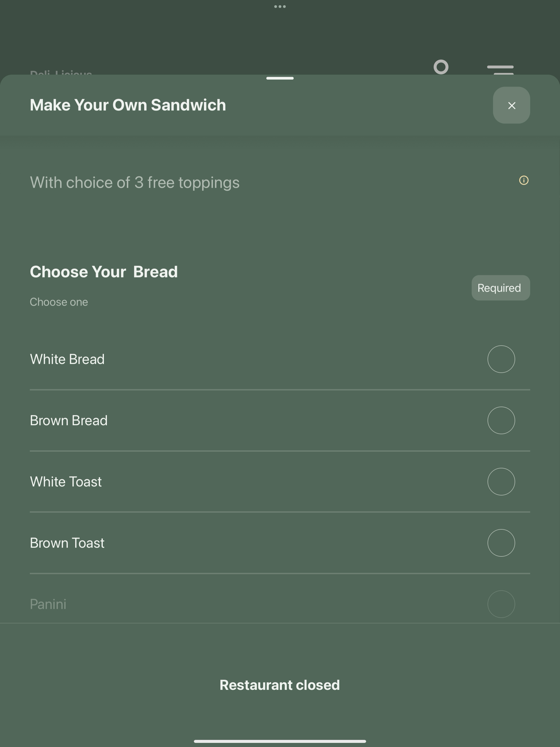Open the hamburger menu icon at top

coord(500,69)
